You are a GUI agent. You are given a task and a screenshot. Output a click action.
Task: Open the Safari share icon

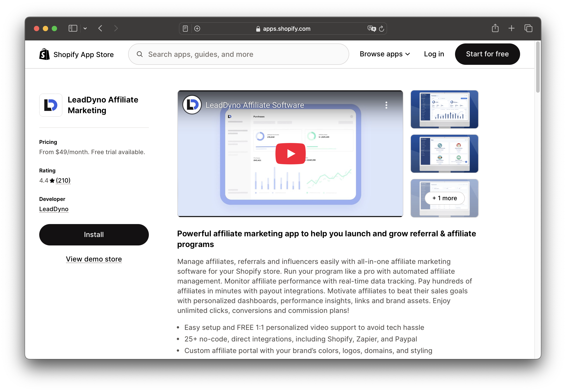pos(495,28)
